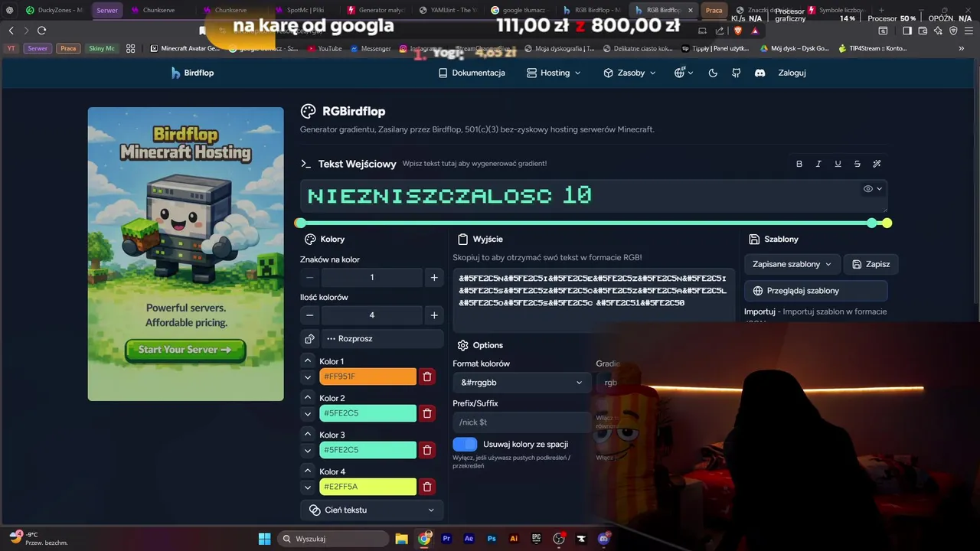Toggle italic formatting in text toolbar

pos(818,164)
